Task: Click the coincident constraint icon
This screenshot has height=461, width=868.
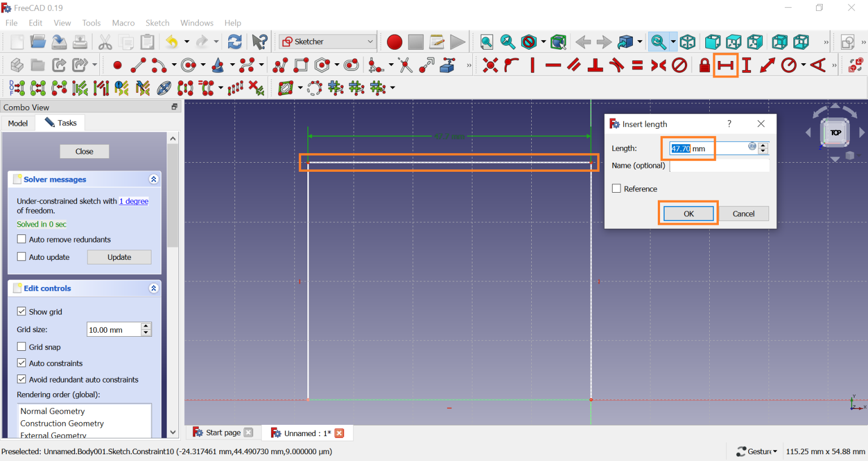Action: pos(491,66)
